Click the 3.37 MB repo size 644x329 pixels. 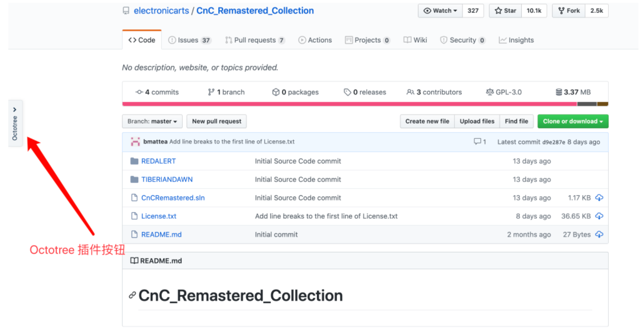(x=573, y=92)
